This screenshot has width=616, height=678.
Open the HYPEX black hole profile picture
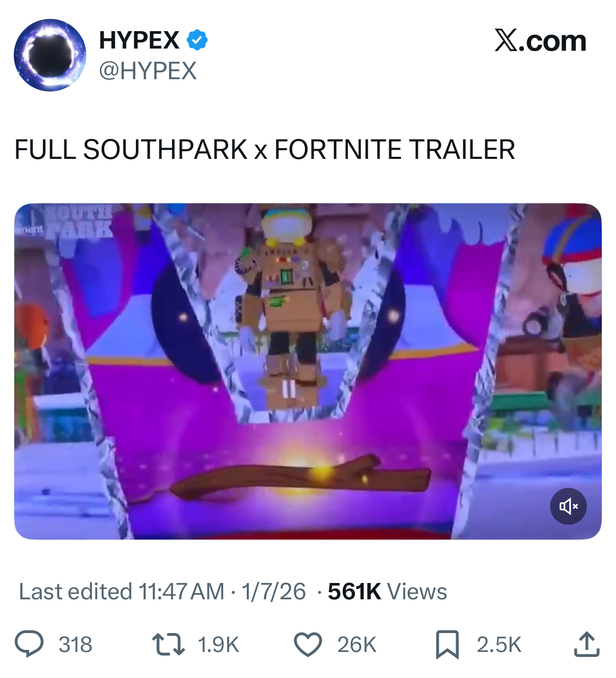click(x=50, y=55)
